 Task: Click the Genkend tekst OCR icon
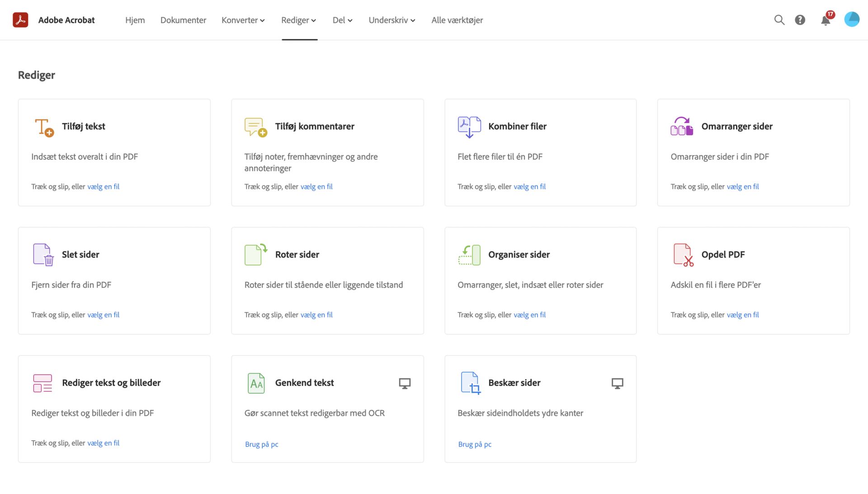[x=256, y=383]
